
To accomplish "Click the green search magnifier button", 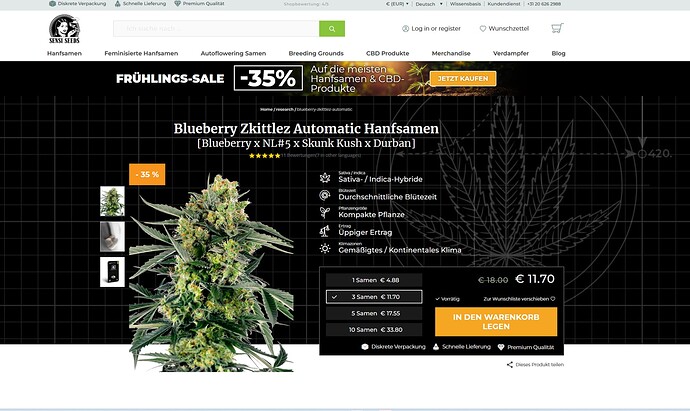I will click(x=332, y=29).
